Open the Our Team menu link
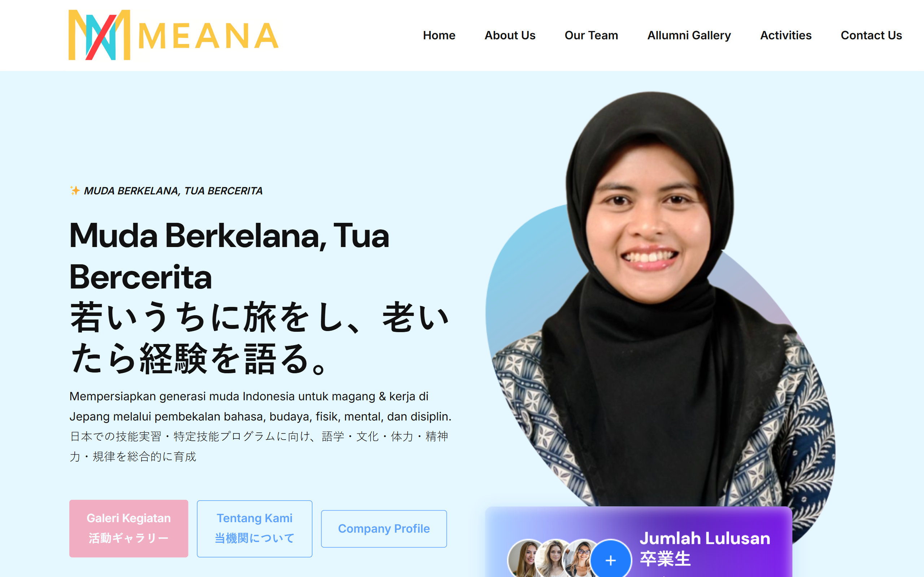This screenshot has height=577, width=924. pyautogui.click(x=591, y=35)
